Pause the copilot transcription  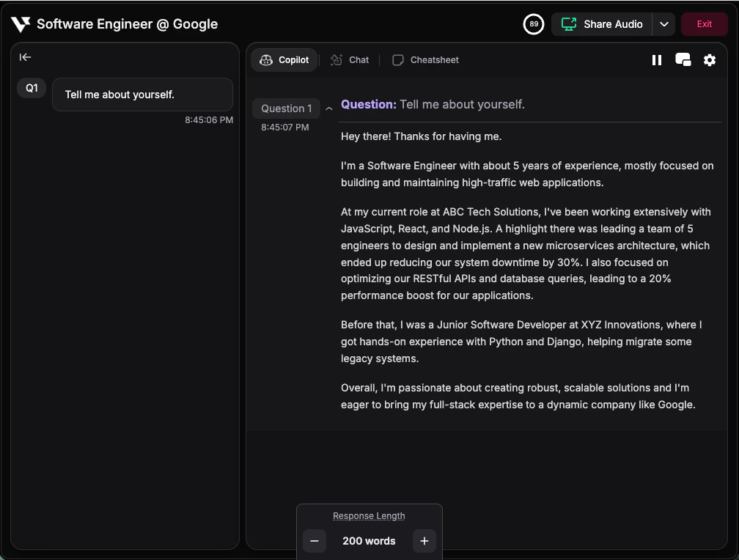click(x=657, y=60)
